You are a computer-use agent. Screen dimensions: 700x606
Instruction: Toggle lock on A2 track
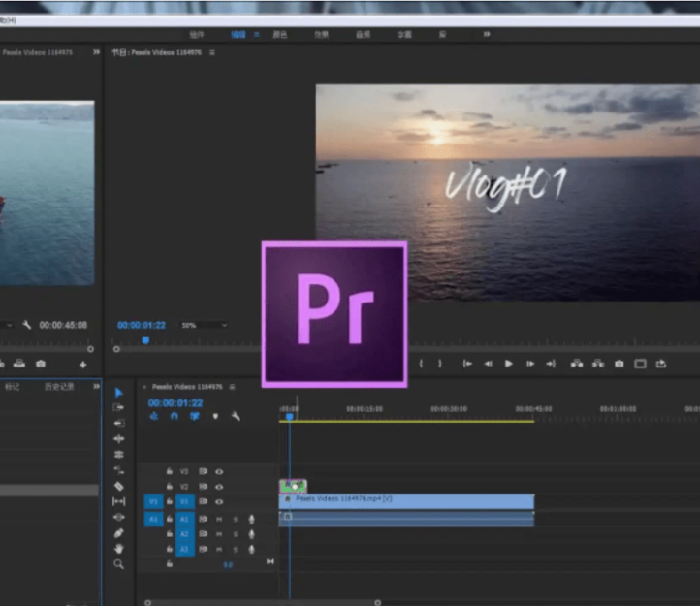coord(170,533)
